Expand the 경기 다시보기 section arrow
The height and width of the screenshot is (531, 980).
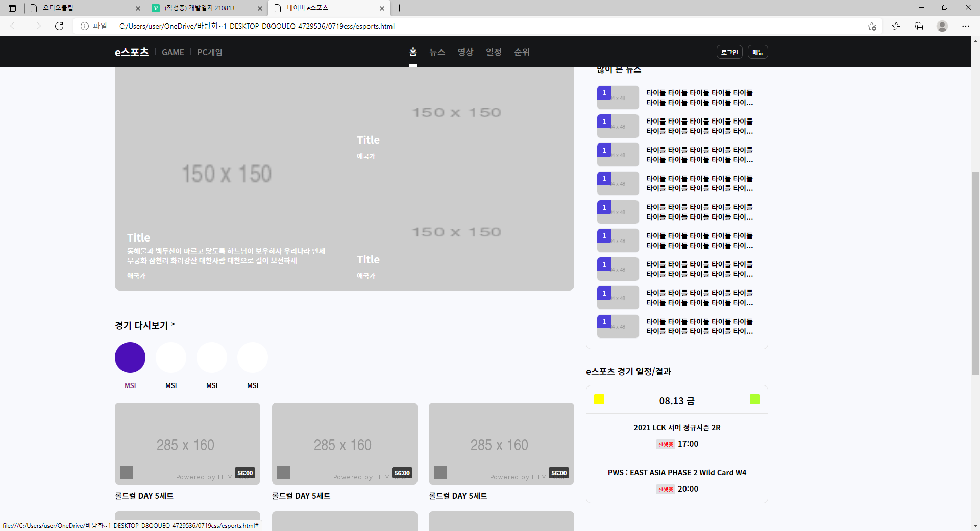pos(173,324)
